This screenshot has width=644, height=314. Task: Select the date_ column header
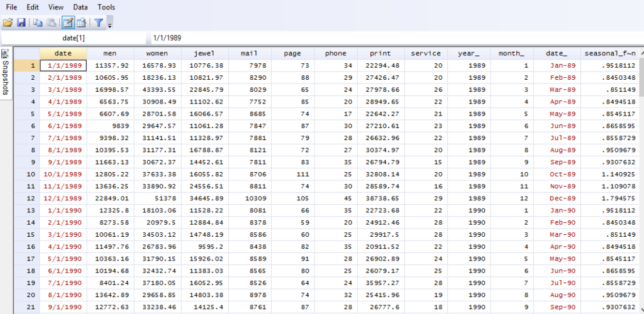(x=557, y=53)
